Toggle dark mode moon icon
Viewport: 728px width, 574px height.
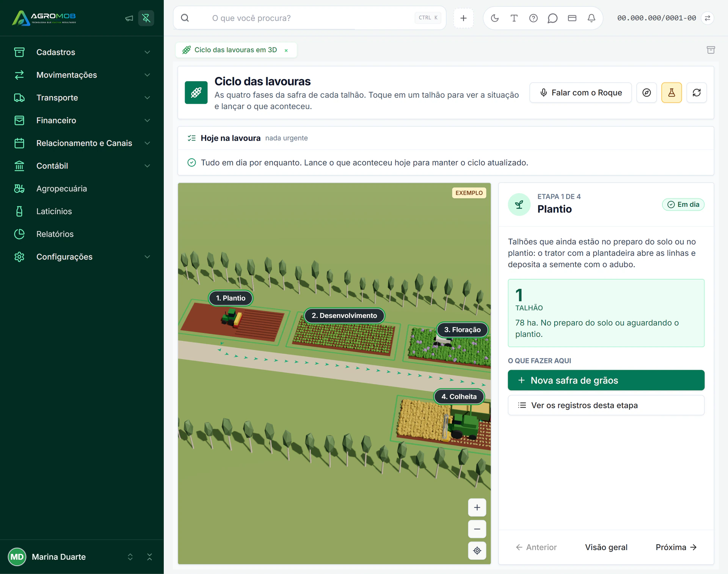click(495, 18)
